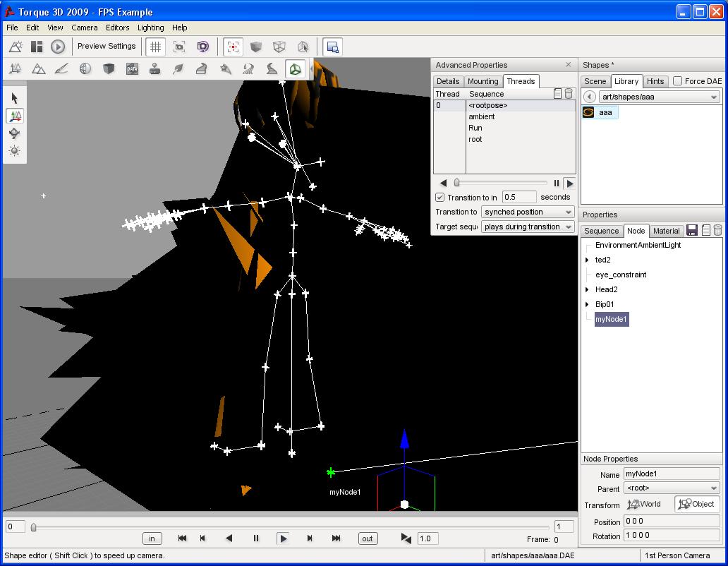Select the aaa shape in library
Viewport: 728px width, 566px height.
600,112
